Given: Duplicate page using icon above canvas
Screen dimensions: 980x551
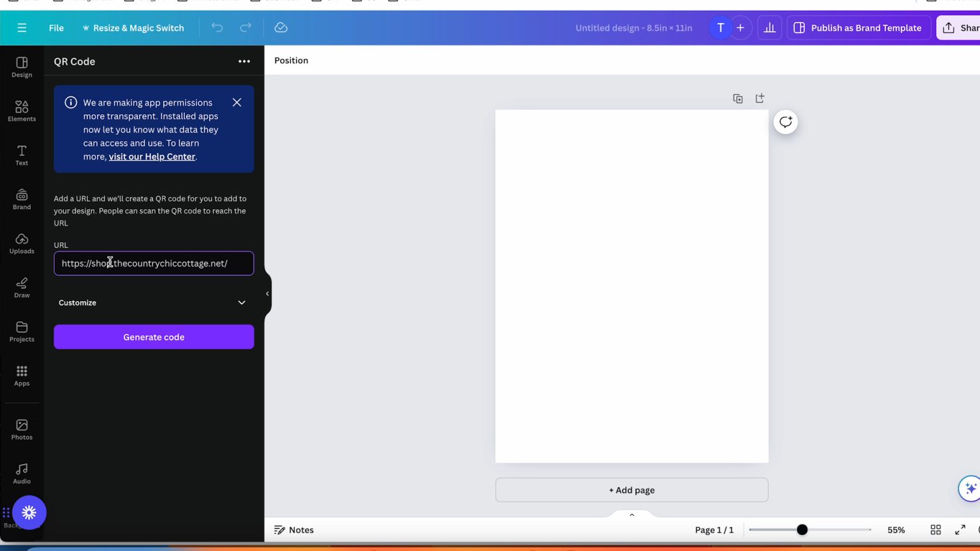Looking at the screenshot, I should click(x=738, y=98).
